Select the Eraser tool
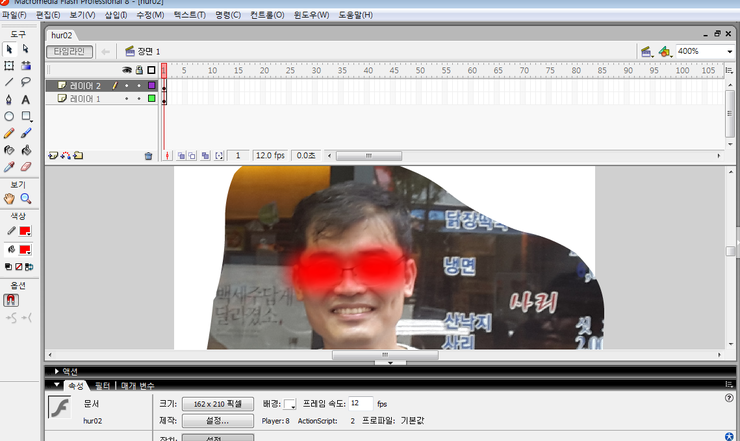The height and width of the screenshot is (441, 740). click(26, 167)
